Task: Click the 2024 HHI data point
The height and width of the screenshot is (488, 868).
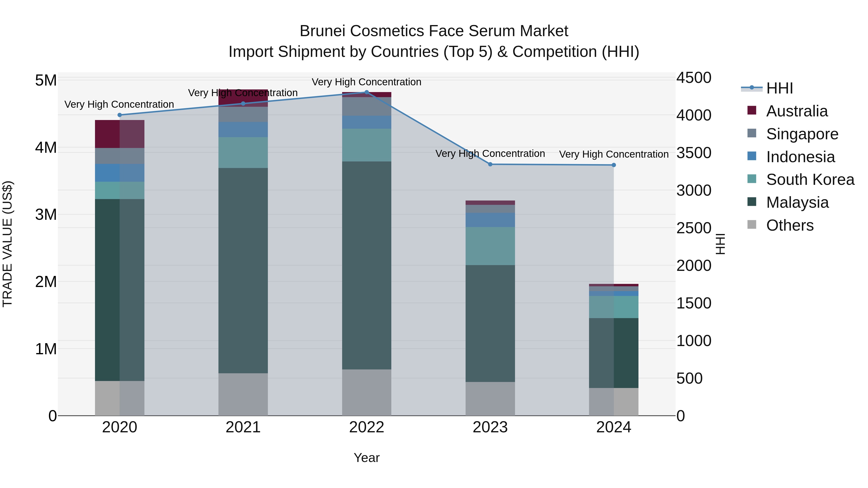Action: [x=614, y=165]
